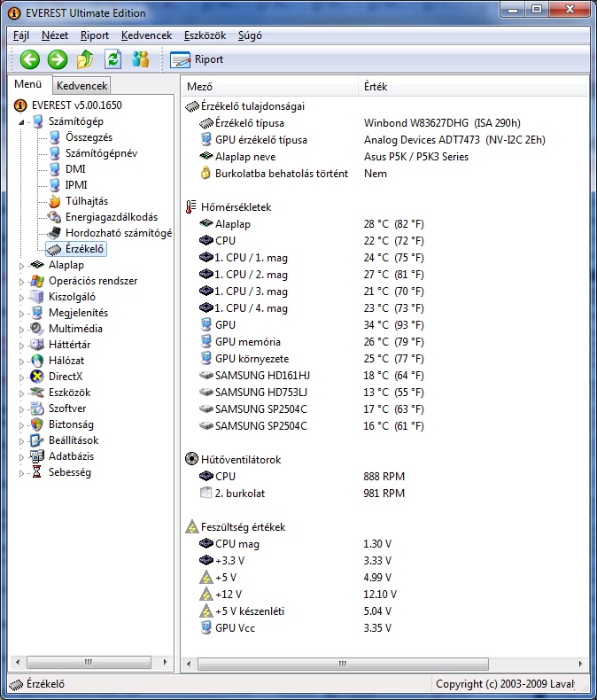Click the Mező column header
This screenshot has height=700, width=597.
click(269, 87)
